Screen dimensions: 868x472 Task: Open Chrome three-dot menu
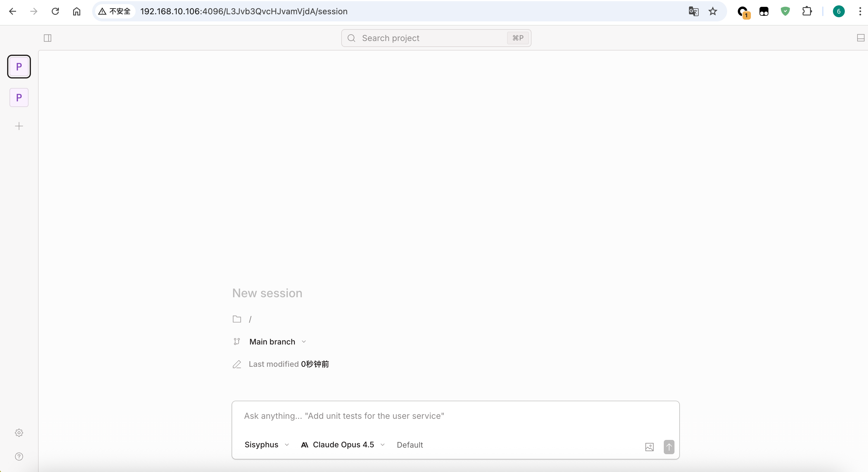pyautogui.click(x=860, y=12)
